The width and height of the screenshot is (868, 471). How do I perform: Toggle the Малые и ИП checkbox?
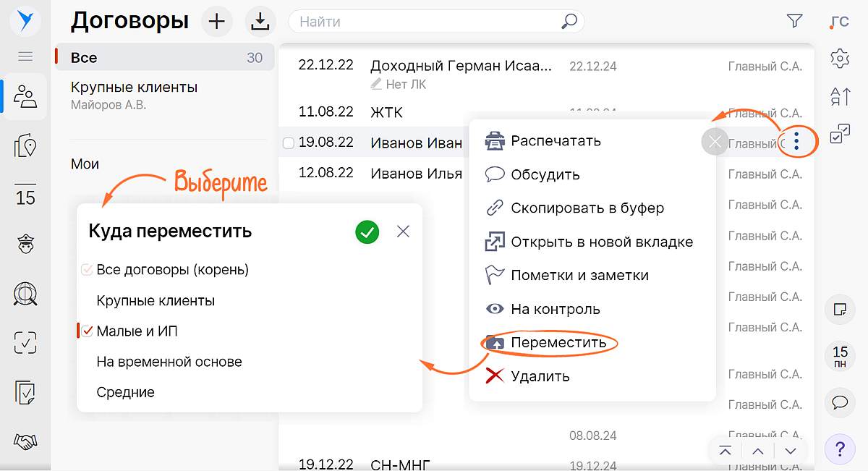click(88, 331)
